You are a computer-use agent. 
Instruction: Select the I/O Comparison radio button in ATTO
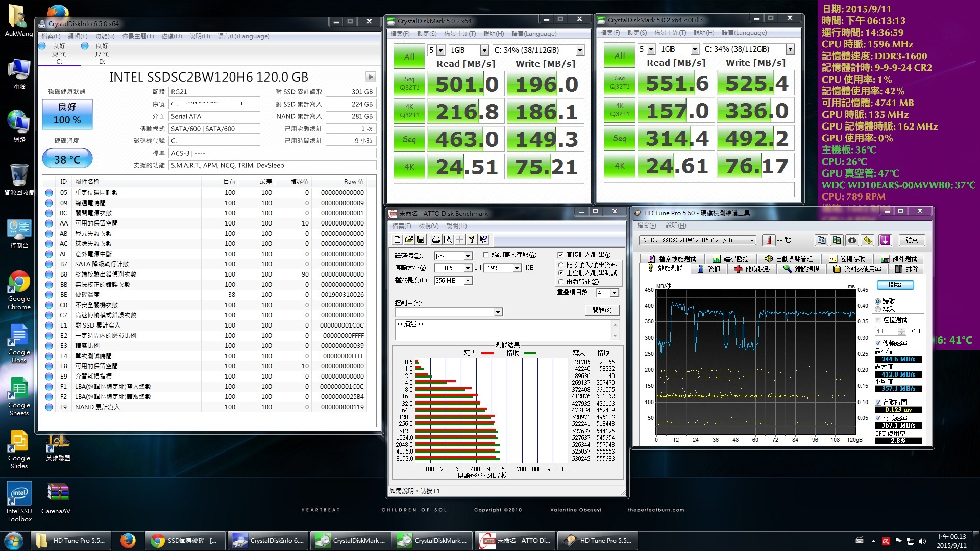click(561, 265)
